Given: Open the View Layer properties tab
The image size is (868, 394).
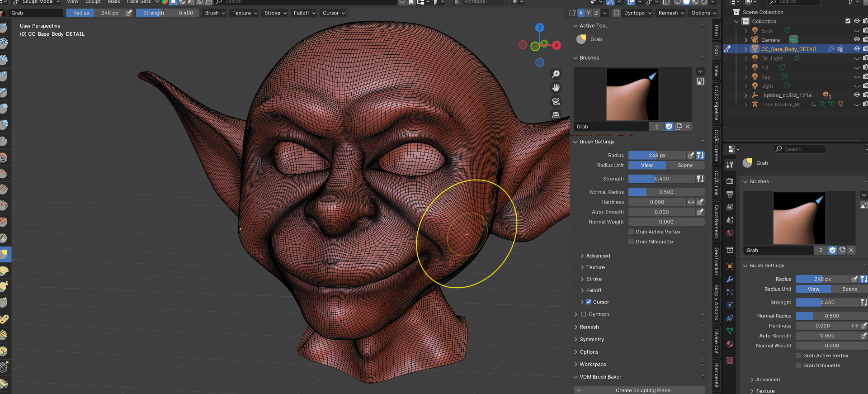Looking at the screenshot, I should pyautogui.click(x=730, y=207).
